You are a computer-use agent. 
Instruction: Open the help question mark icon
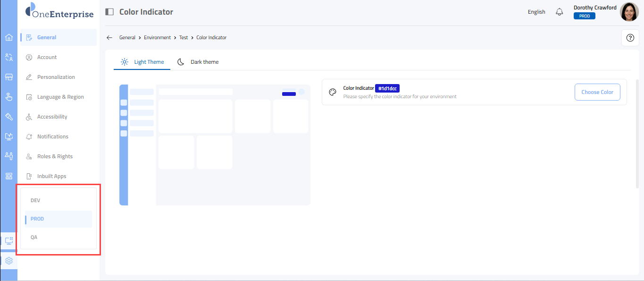click(x=630, y=38)
